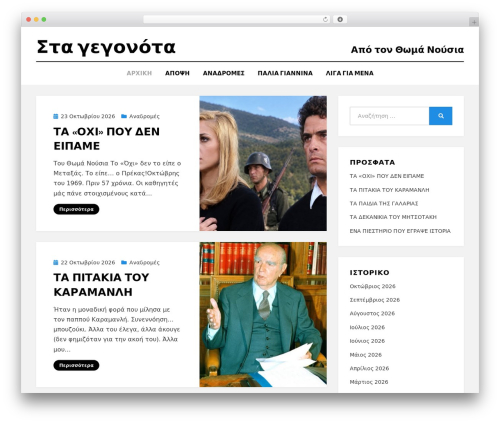Open post title ΤΑ ΠΙΤΑΚΙΑ ΤΟΥ ΚΑΡΑΜΑΝΛΗ
Image resolution: width=500 pixels, height=423 pixels.
(x=101, y=285)
